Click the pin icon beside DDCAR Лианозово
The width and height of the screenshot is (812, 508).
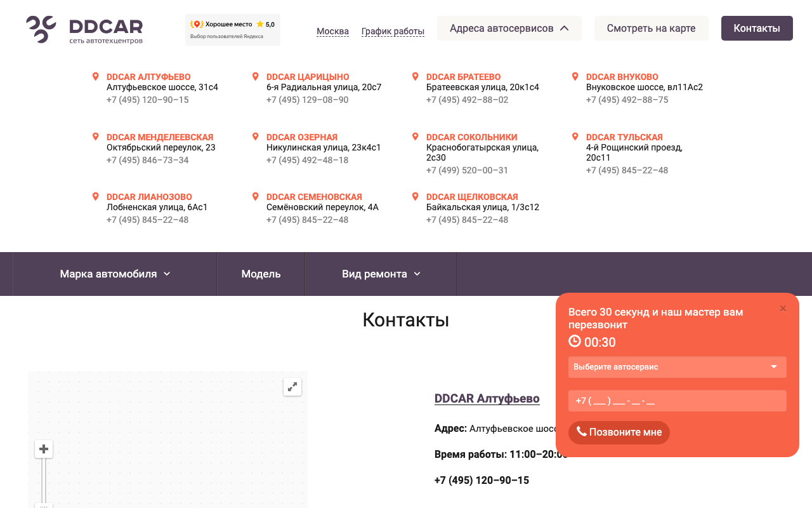tap(96, 197)
